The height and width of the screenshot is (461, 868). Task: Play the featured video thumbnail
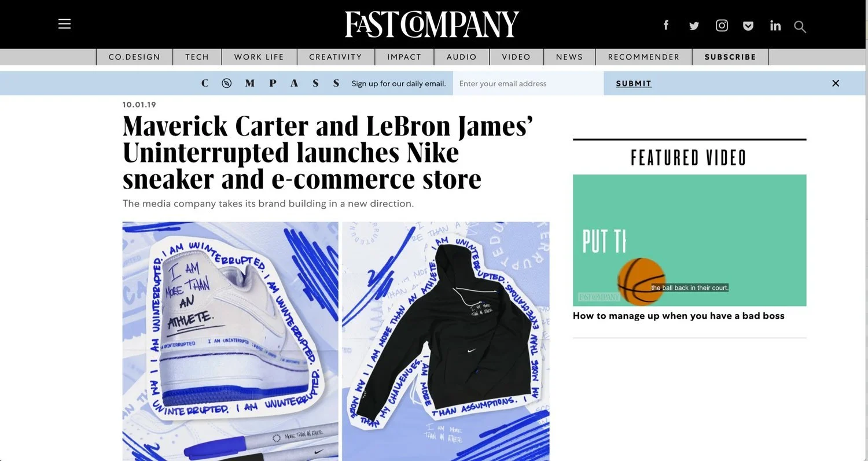pos(690,240)
